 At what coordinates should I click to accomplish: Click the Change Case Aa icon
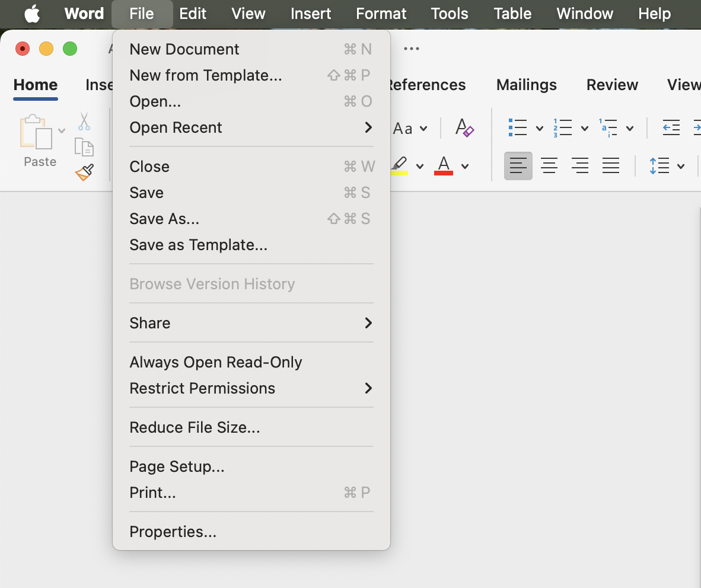tap(402, 129)
